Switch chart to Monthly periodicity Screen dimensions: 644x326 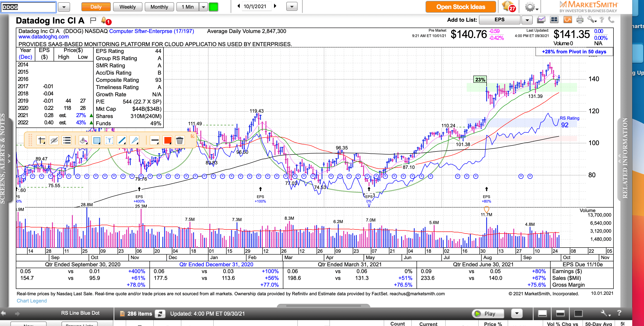pos(159,7)
